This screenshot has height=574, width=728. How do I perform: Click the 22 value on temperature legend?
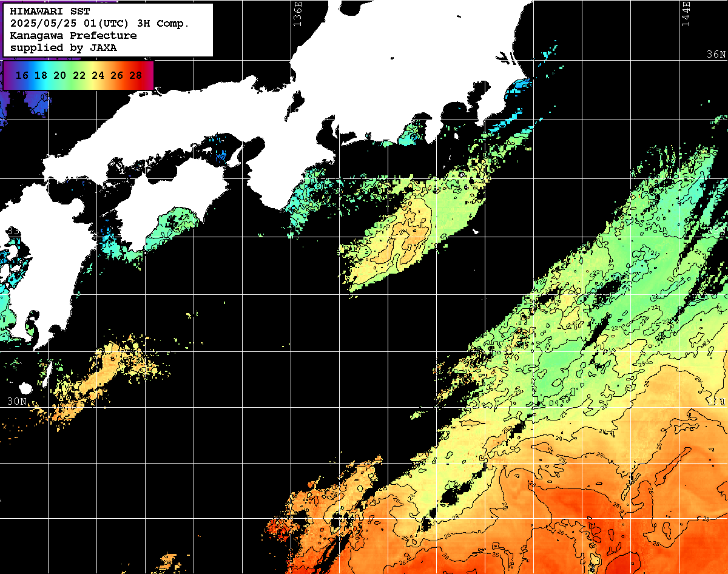(x=79, y=75)
